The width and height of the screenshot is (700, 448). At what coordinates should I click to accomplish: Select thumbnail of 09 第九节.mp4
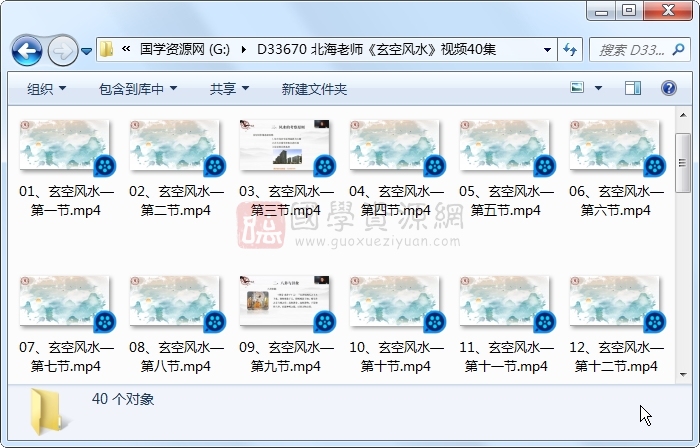coord(287,305)
